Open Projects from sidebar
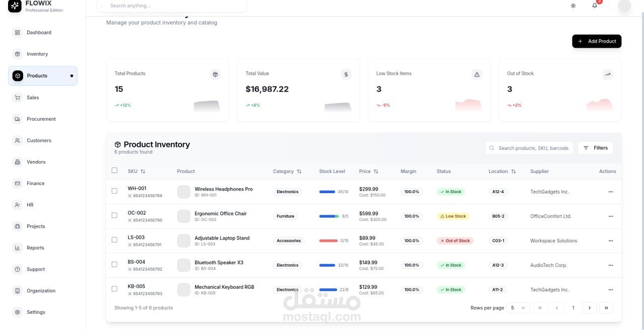 (43, 226)
